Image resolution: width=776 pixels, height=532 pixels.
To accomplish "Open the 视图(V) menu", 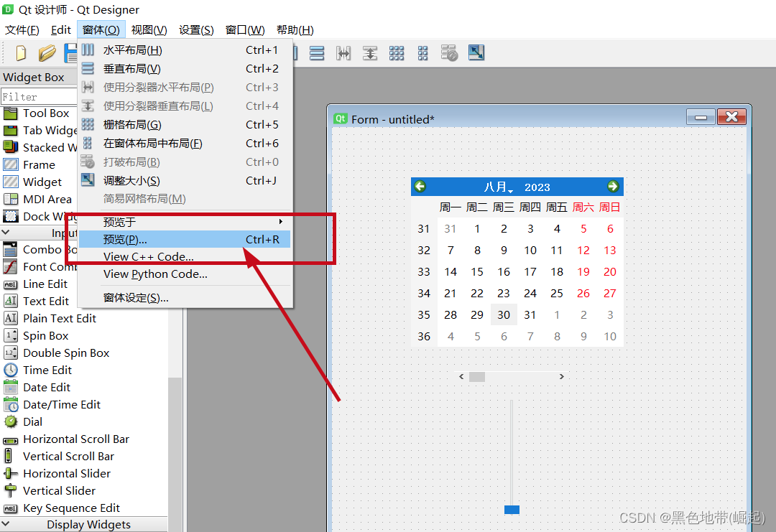I will 149,30.
